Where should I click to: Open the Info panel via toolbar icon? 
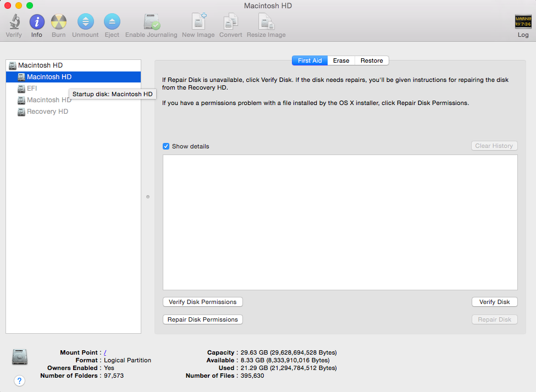(37, 22)
